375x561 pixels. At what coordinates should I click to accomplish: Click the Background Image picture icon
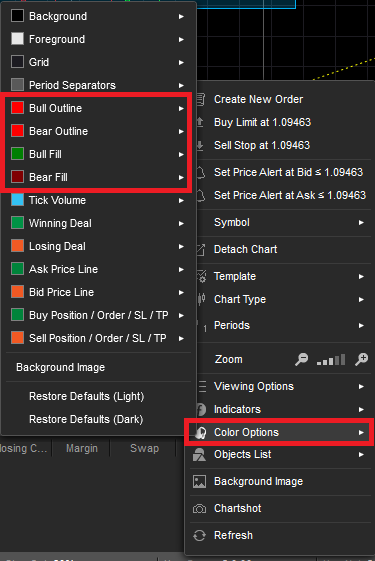(199, 482)
